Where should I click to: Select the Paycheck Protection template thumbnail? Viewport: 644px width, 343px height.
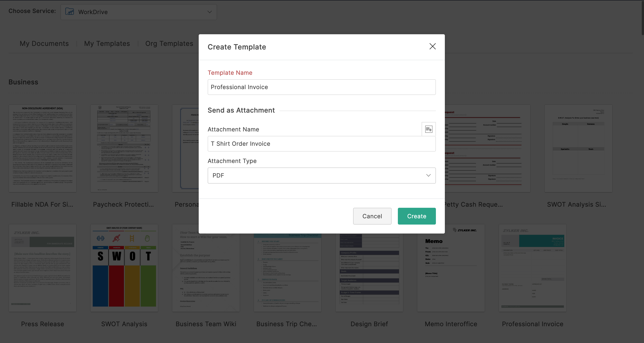click(124, 148)
